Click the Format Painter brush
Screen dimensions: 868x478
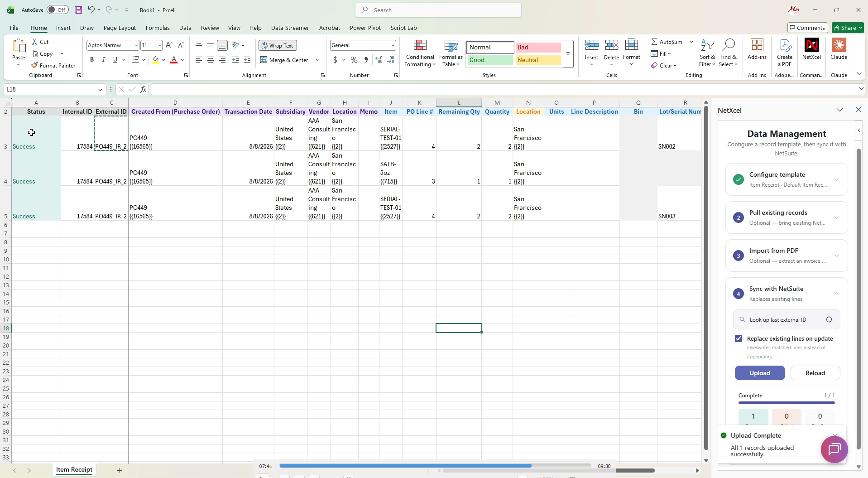coord(34,65)
